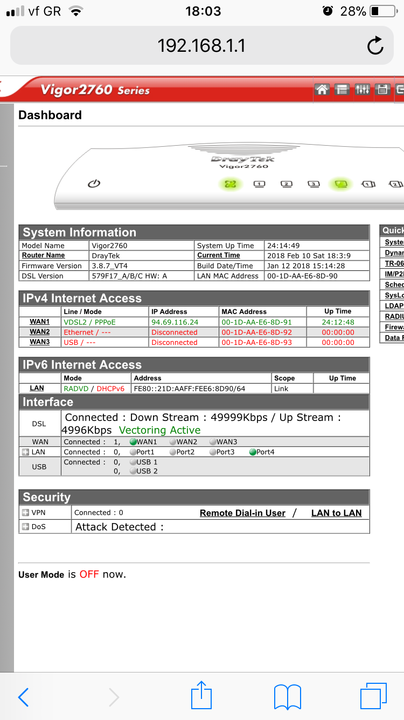Open the LAN to LAN link
This screenshot has height=720, width=404.
(x=337, y=513)
